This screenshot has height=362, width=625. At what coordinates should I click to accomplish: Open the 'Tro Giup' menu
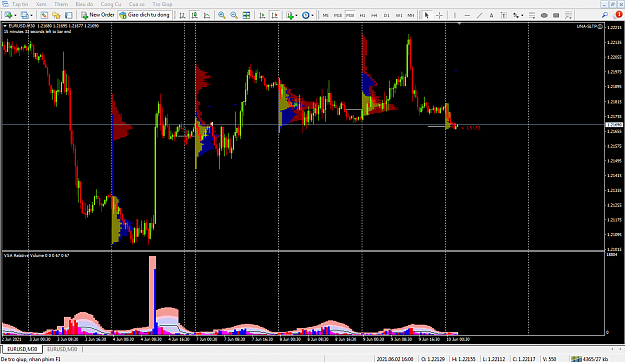pos(162,4)
